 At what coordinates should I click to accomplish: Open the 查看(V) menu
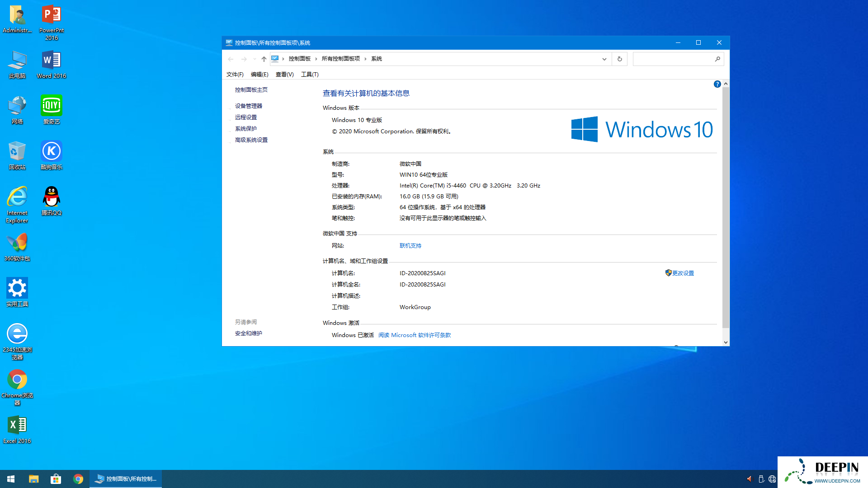pyautogui.click(x=285, y=75)
